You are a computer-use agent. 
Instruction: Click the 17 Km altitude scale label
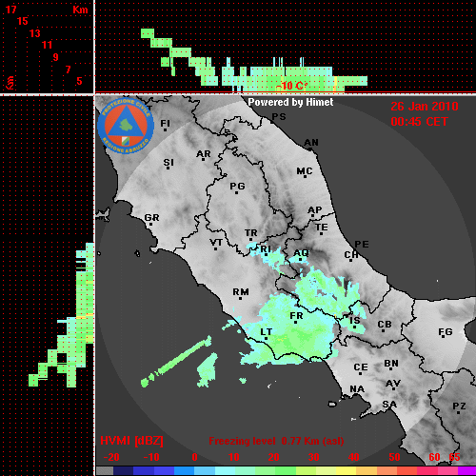click(11, 10)
